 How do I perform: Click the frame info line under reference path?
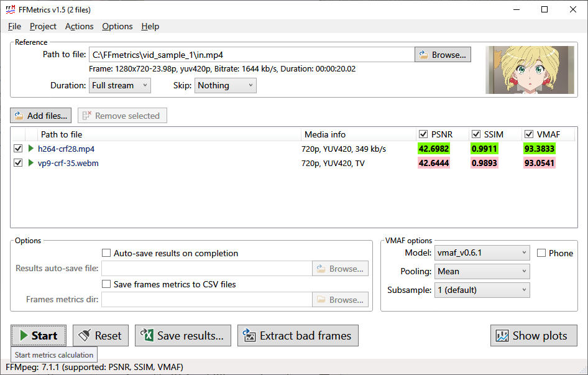[222, 68]
